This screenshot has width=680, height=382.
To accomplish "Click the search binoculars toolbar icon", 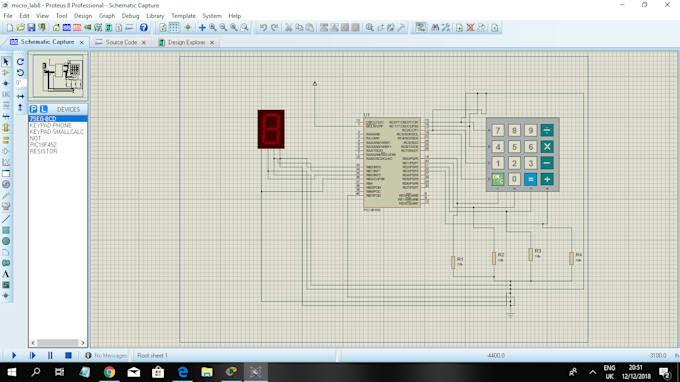I will coord(435,28).
